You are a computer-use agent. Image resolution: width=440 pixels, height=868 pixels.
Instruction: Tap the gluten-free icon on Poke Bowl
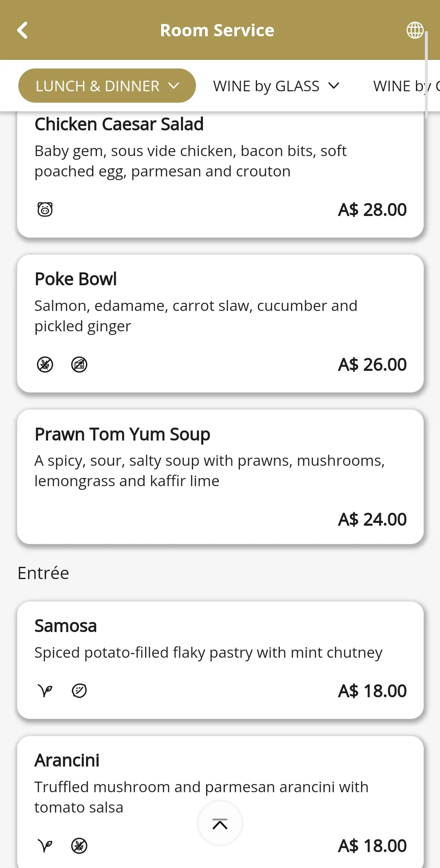point(45,364)
